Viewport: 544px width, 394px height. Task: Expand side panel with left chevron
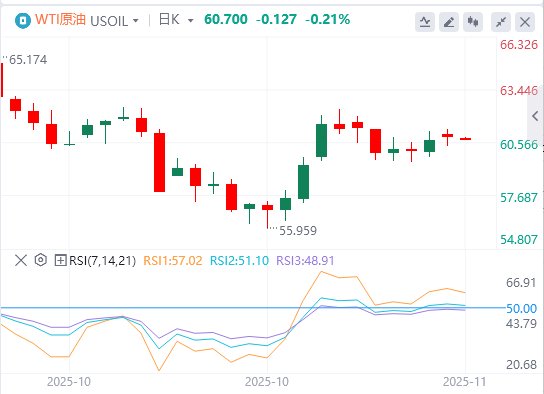click(535, 116)
